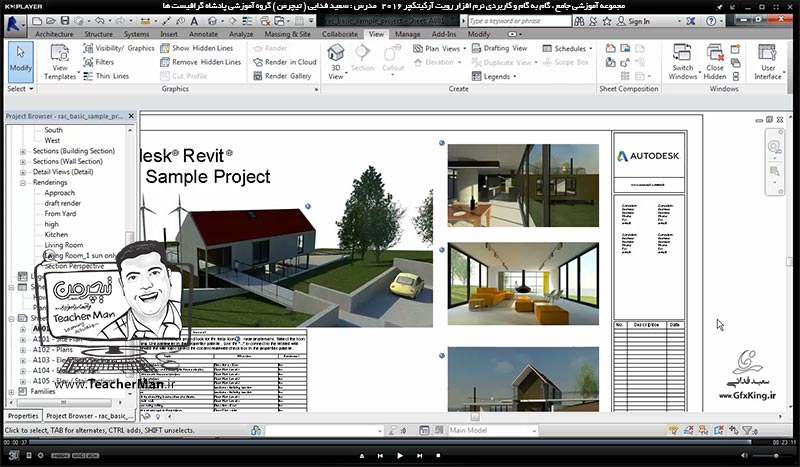800x467 pixels.
Task: Open View Templates
Action: coord(60,62)
